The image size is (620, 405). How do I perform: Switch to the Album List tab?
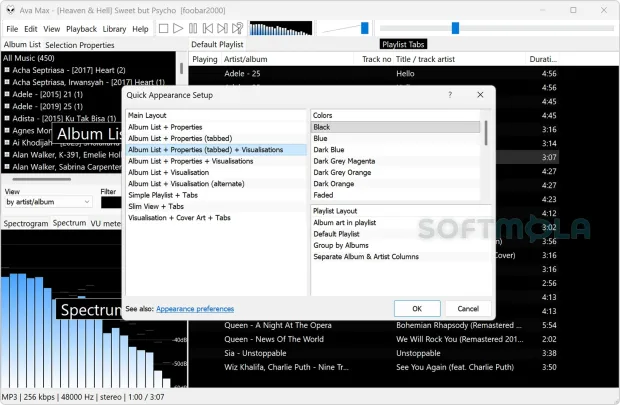pos(22,45)
